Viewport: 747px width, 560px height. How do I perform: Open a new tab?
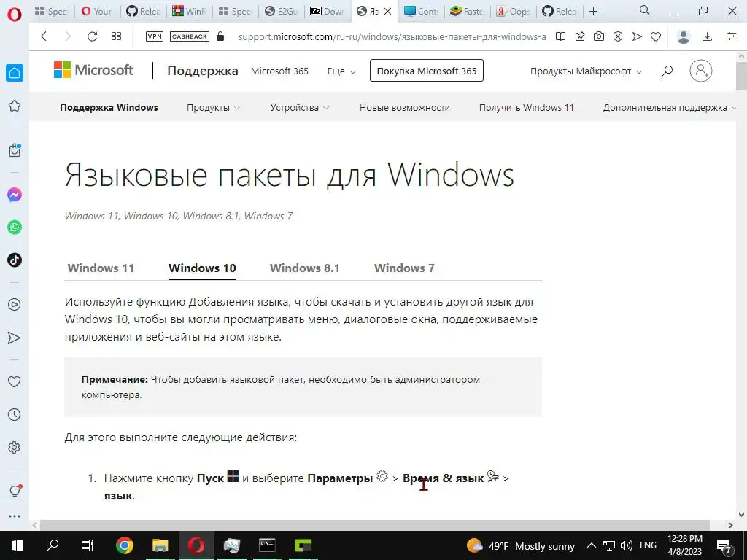(593, 11)
